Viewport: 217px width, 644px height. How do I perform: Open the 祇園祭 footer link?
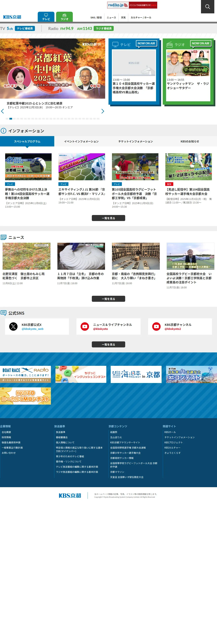pyautogui.click(x=114, y=432)
